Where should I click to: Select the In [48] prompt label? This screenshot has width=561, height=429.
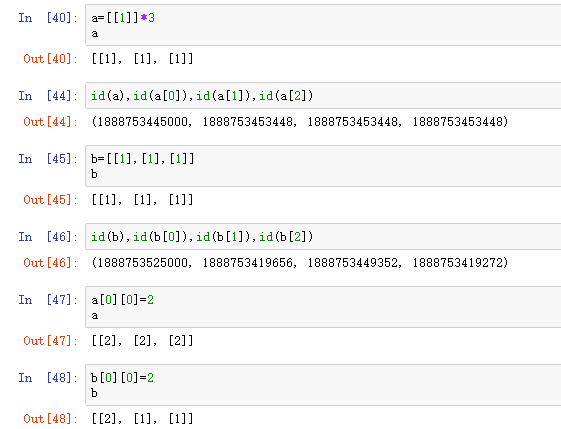point(48,377)
